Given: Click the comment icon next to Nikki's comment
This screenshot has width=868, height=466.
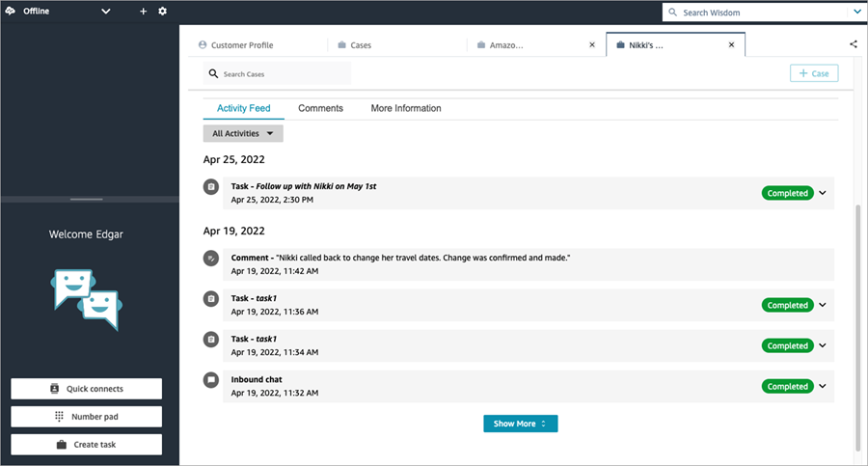Looking at the screenshot, I should (211, 259).
